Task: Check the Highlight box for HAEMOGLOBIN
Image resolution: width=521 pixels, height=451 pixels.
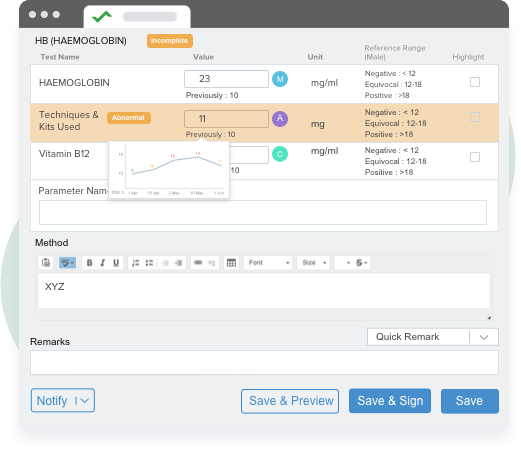Action: pos(475,82)
